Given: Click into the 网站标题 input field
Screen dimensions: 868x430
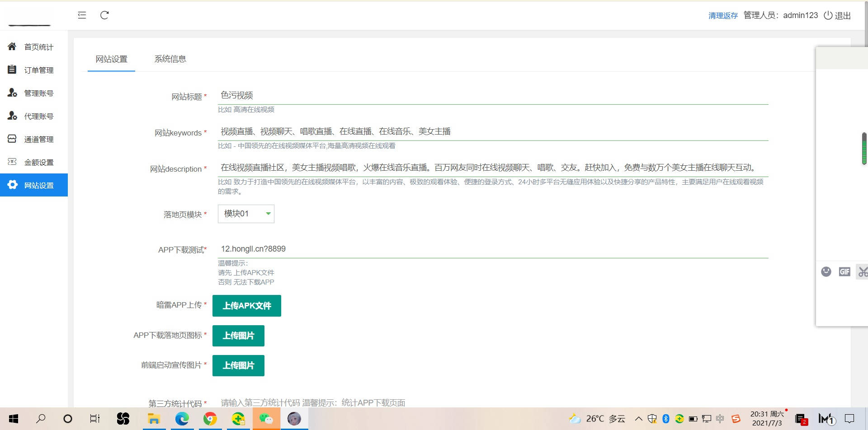Looking at the screenshot, I should [493, 95].
